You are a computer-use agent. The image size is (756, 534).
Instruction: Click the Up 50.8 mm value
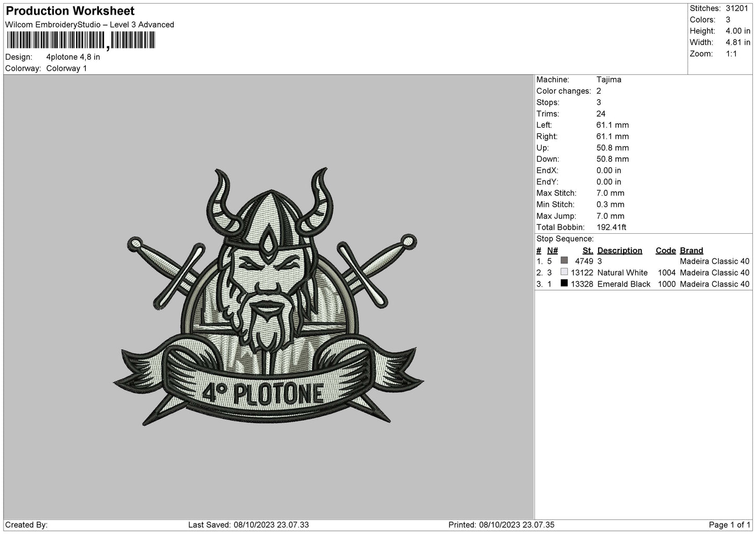point(613,148)
